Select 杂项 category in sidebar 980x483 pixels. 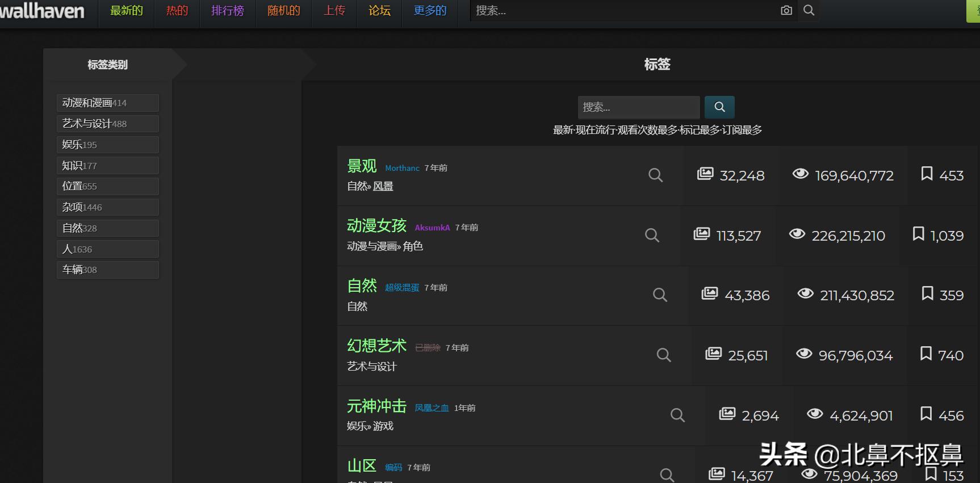[108, 207]
